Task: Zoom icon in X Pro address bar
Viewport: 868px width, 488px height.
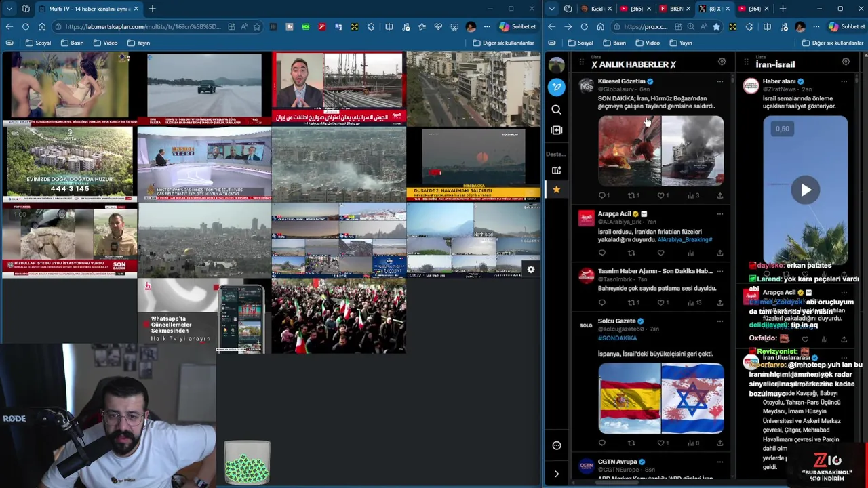Action: 690,26
